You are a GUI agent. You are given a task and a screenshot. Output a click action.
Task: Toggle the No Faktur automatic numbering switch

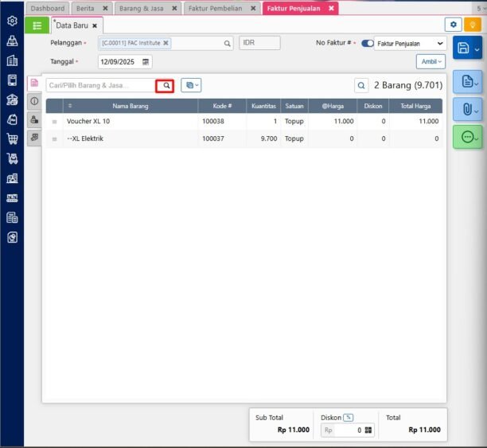tap(367, 44)
